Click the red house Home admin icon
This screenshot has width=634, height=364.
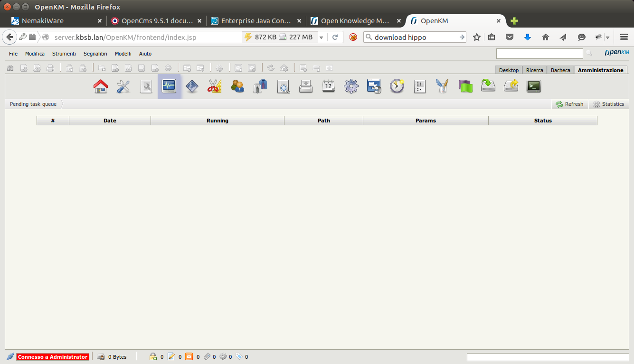101,86
